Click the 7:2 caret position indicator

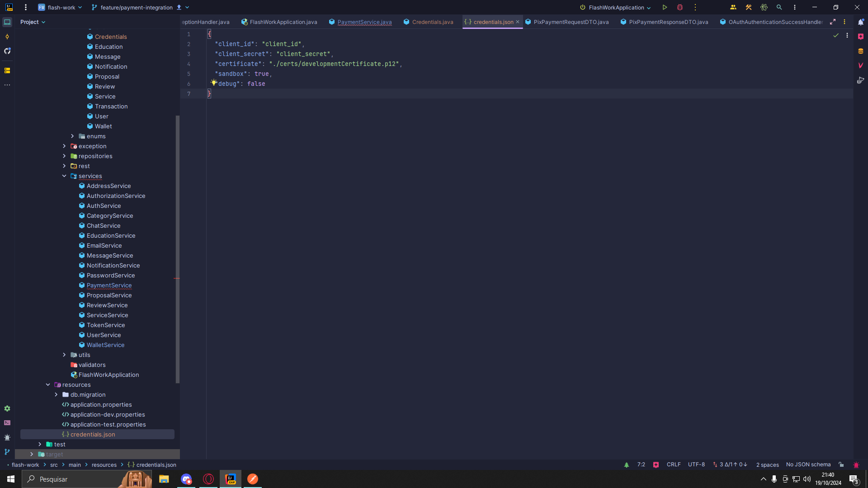641,465
